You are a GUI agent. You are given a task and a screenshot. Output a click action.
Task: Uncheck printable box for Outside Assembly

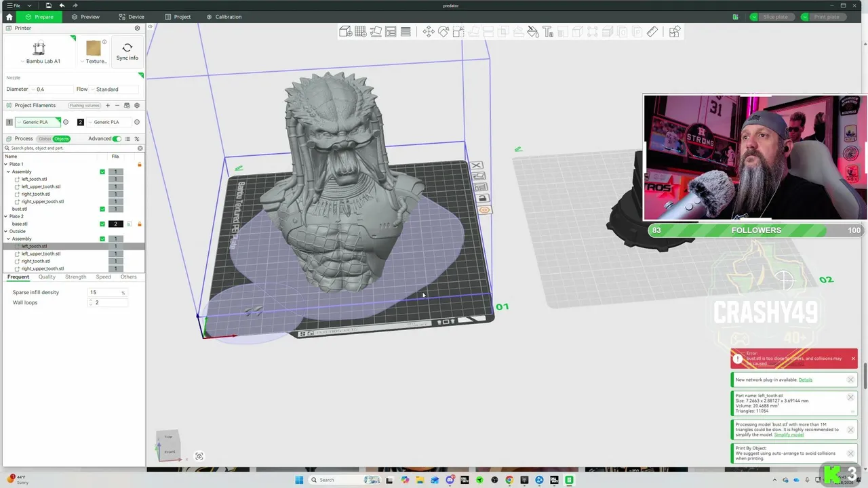[102, 239]
